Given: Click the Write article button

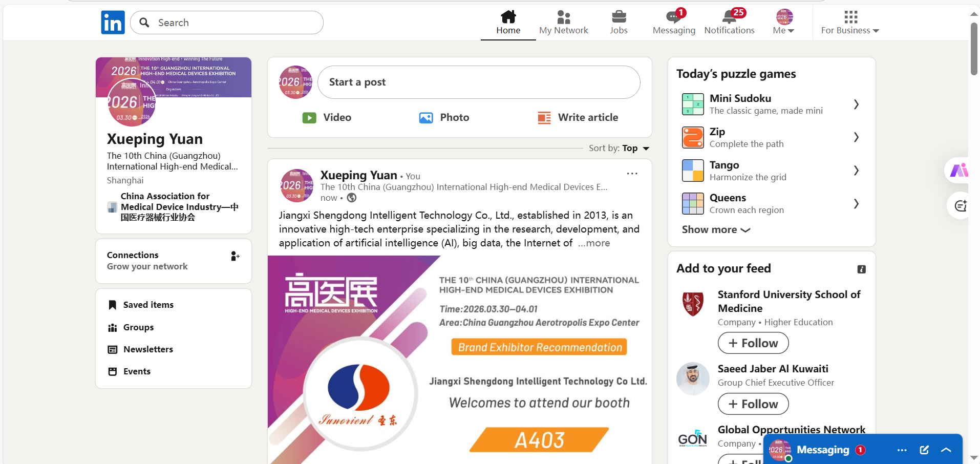Looking at the screenshot, I should [x=578, y=118].
